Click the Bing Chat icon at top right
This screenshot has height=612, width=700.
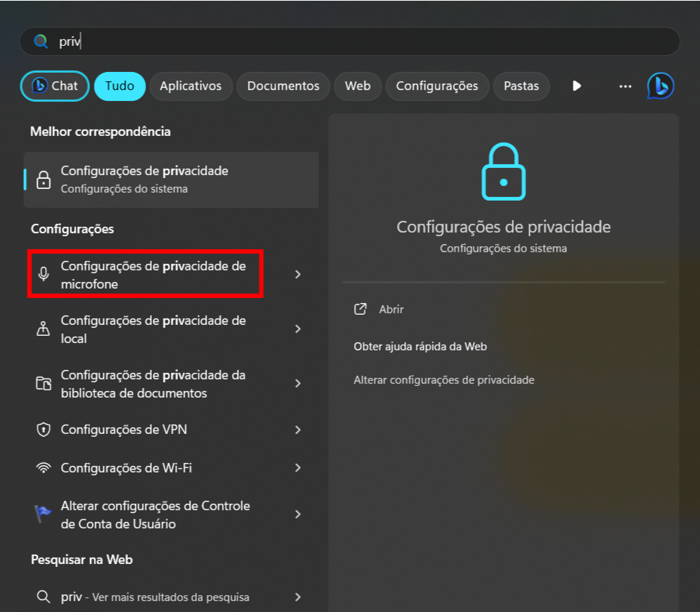click(x=660, y=86)
